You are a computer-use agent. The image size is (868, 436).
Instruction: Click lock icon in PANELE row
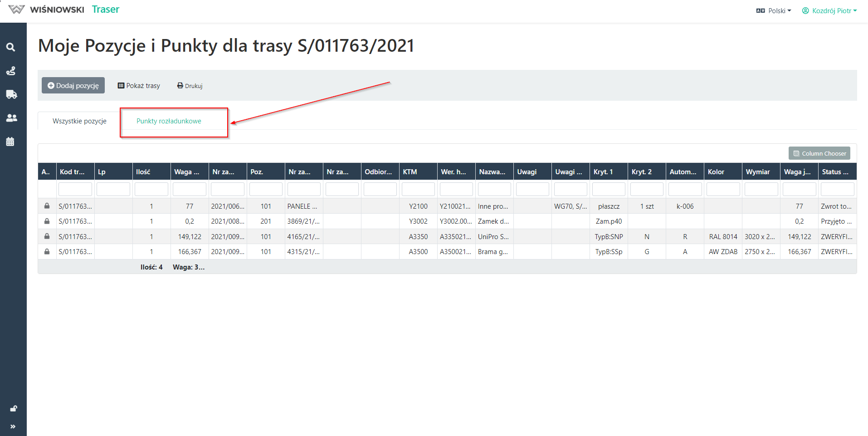point(47,206)
